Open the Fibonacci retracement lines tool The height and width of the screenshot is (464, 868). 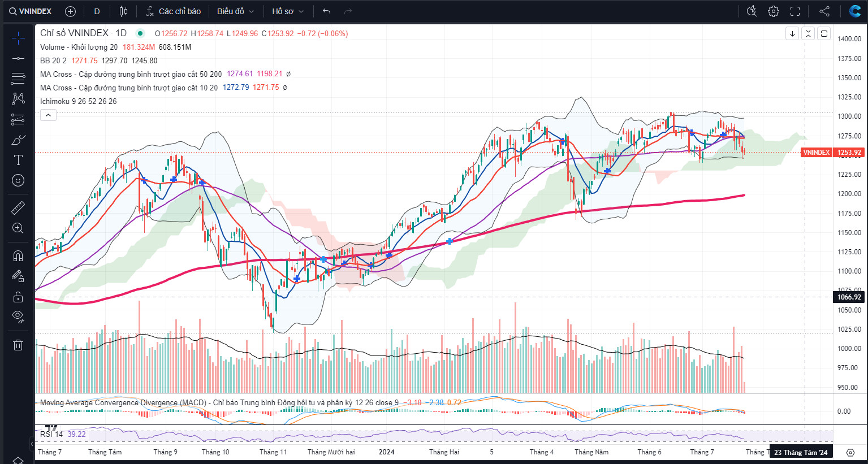coord(18,78)
